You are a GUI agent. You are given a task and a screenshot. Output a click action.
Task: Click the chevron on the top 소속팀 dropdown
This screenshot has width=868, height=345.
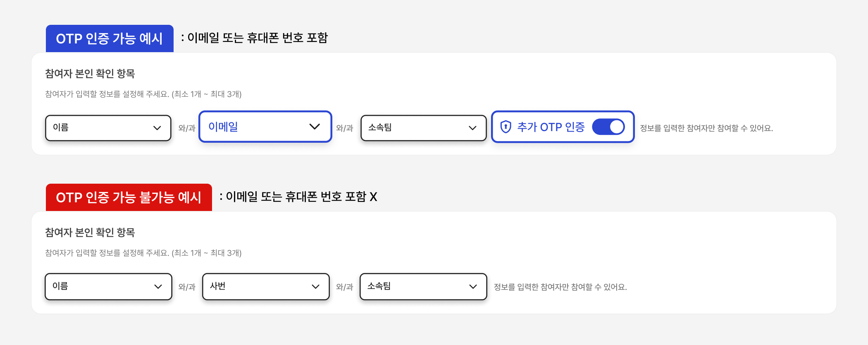coord(472,128)
